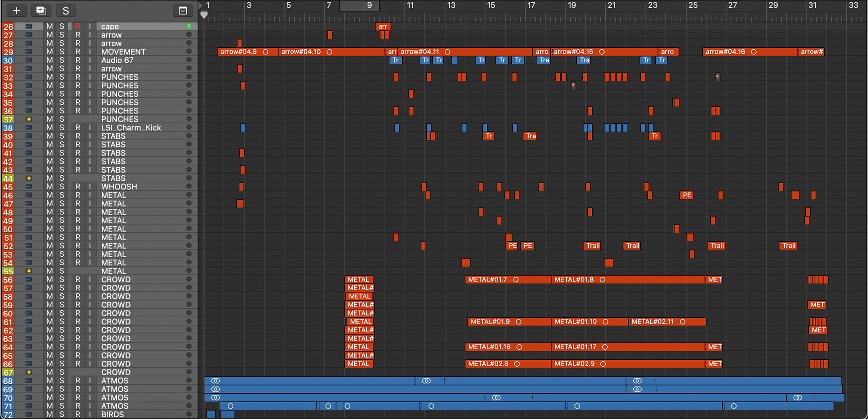Image resolution: width=868 pixels, height=419 pixels.
Task: Select the WHOOSH track name
Action: 119,187
